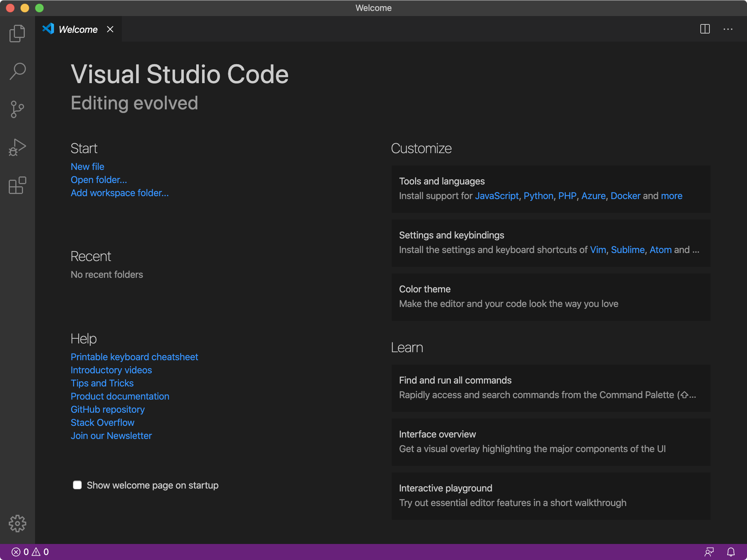Toggle Show welcome page on startup
The height and width of the screenshot is (560, 747).
click(77, 485)
